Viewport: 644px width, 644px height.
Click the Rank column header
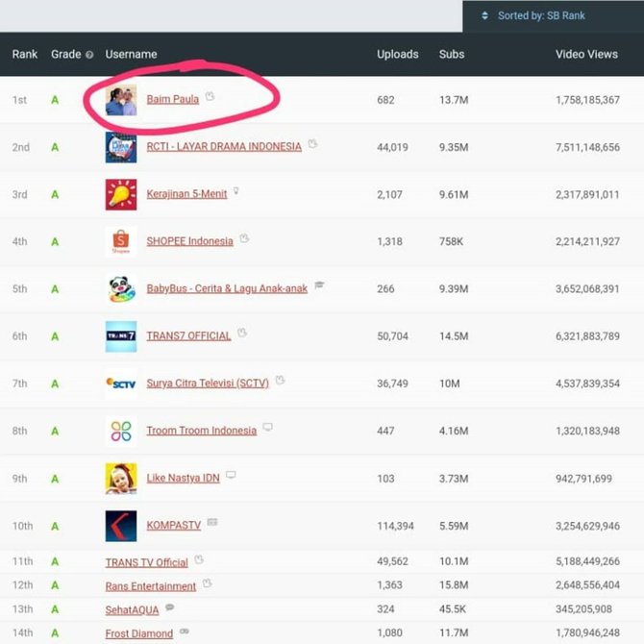point(25,54)
